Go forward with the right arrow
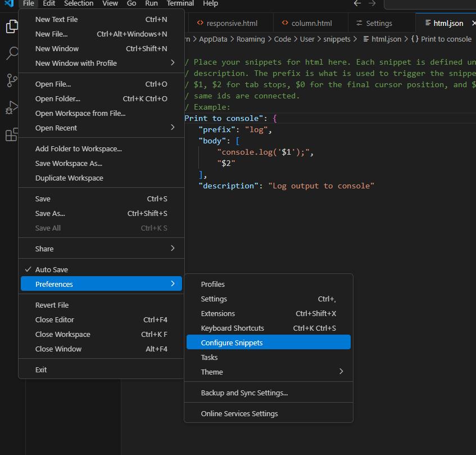Image resolution: width=476 pixels, height=455 pixels. (x=372, y=3)
